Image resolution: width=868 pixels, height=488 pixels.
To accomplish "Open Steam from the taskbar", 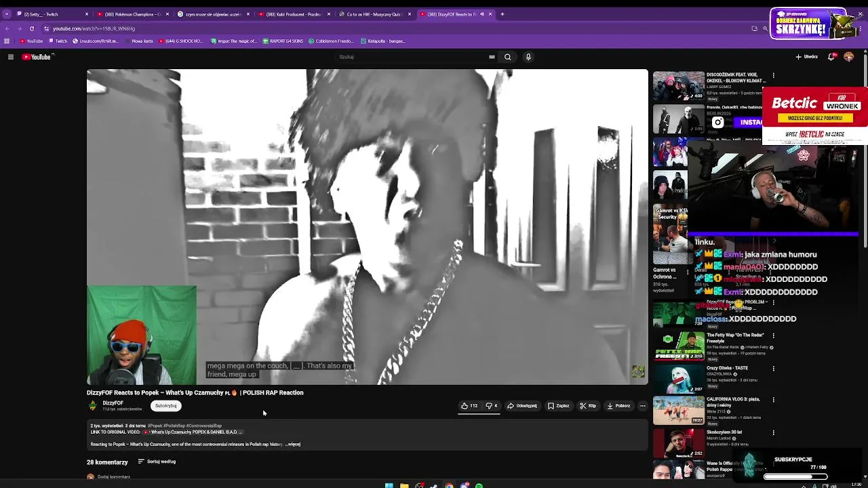I will point(434,485).
